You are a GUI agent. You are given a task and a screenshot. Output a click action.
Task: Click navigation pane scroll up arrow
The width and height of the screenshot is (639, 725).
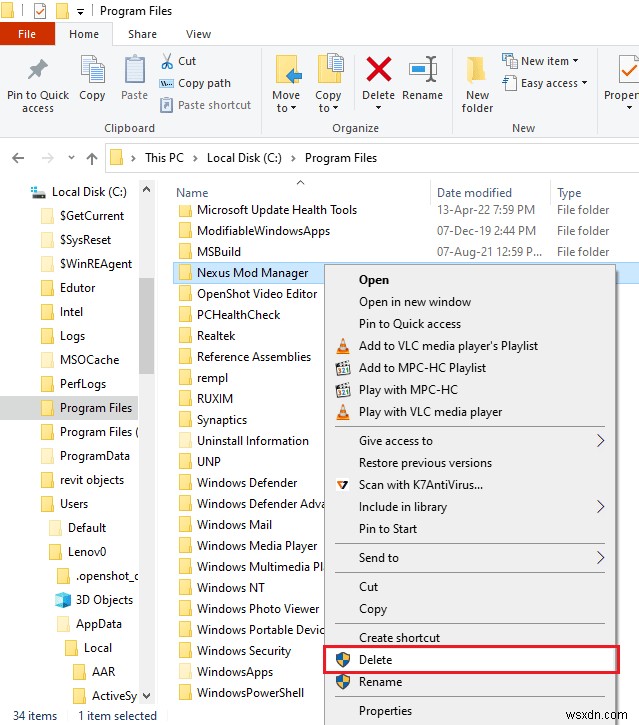(x=147, y=189)
